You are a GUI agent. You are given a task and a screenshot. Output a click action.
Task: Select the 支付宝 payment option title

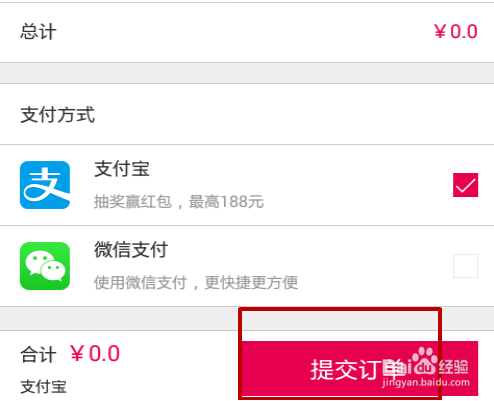pos(122,169)
